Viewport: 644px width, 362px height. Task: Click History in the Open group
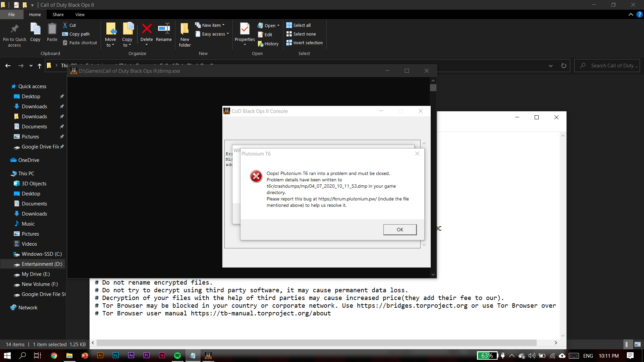coord(268,44)
